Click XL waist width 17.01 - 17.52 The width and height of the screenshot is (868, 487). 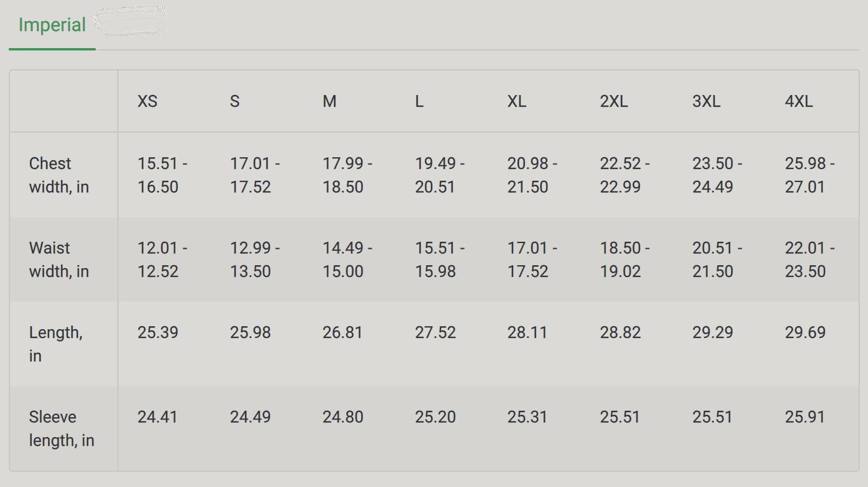click(x=532, y=259)
